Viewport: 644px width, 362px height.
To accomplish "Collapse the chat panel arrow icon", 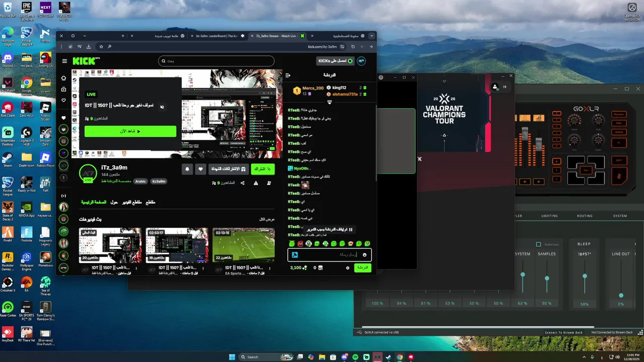I will point(288,75).
